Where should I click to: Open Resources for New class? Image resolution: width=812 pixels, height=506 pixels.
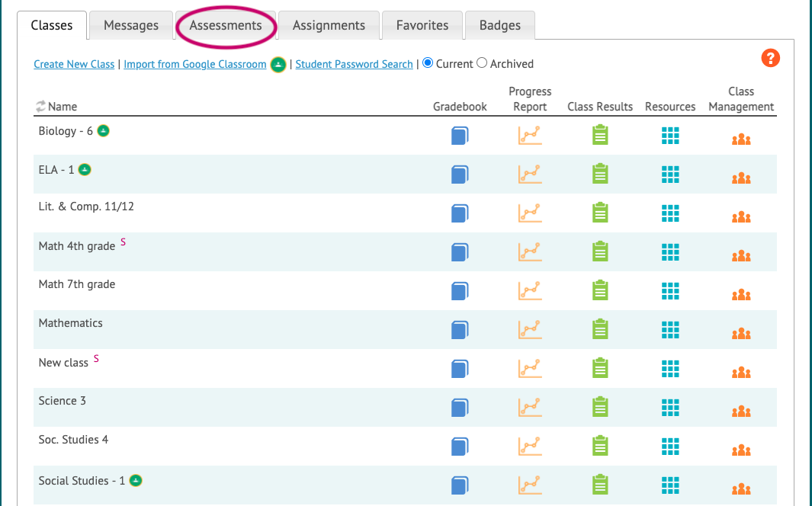pos(670,368)
